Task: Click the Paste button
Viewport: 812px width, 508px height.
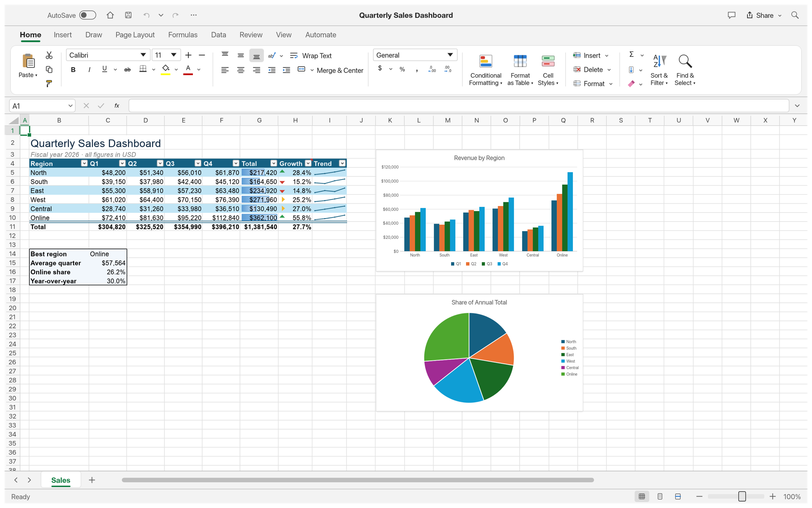Action: point(28,65)
